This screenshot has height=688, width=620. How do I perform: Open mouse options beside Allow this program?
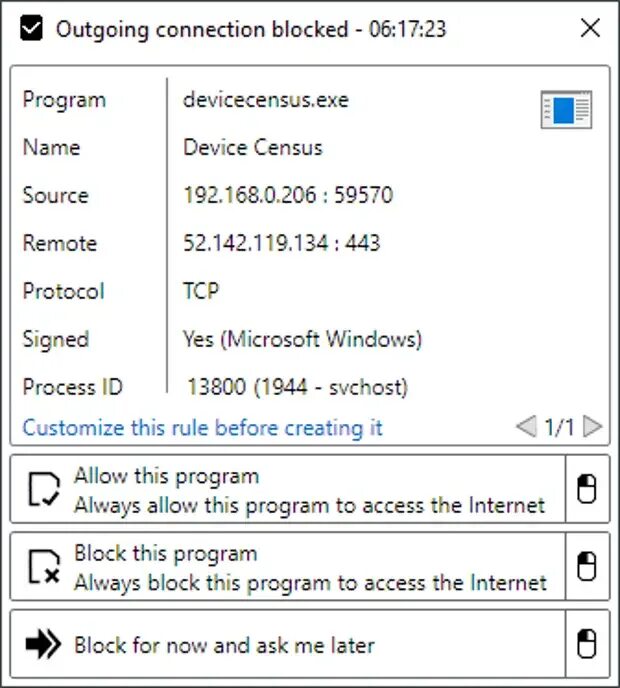[x=587, y=489]
